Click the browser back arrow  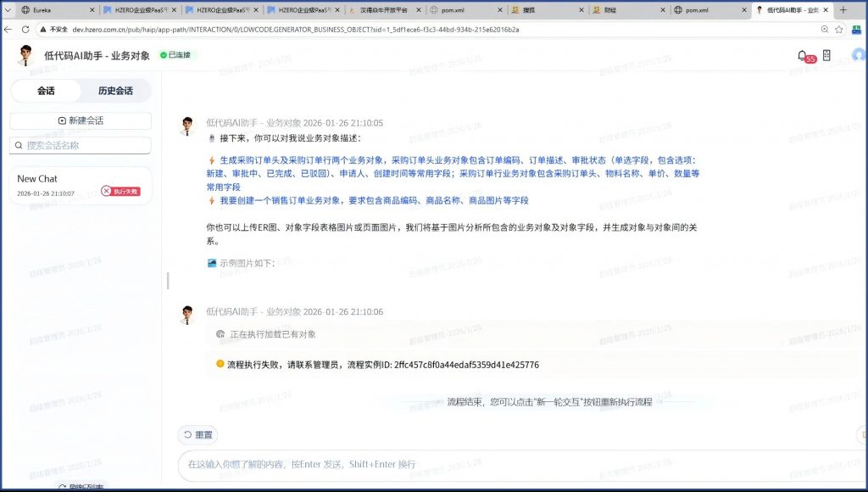tap(8, 29)
